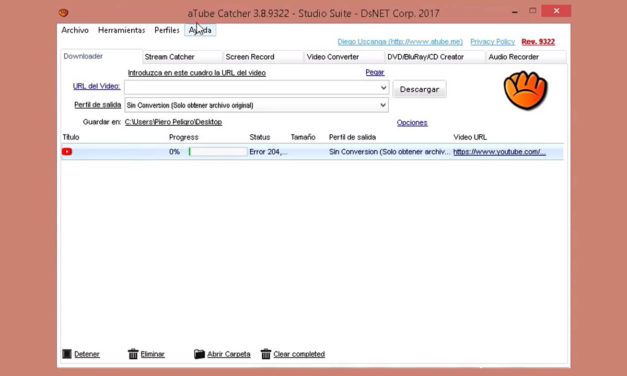Click the aTube Catcher title bar icon
This screenshot has height=376, width=627.
coord(63,13)
